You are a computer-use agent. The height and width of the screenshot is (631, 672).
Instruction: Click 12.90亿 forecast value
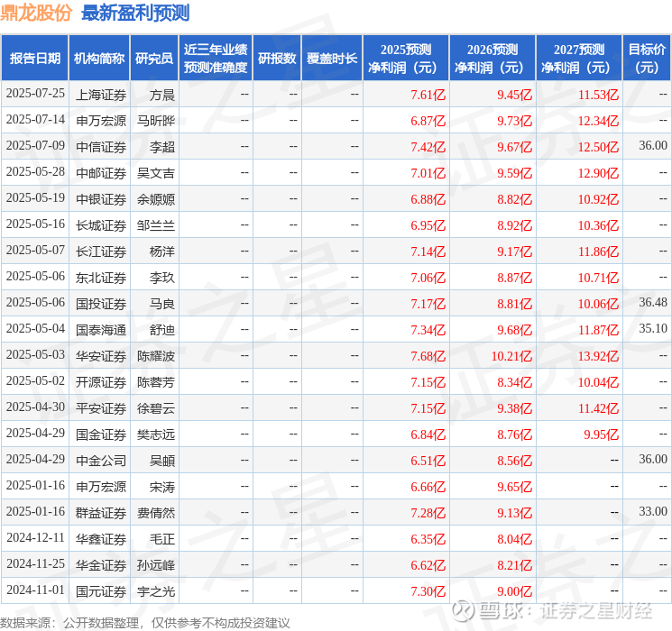click(x=598, y=173)
